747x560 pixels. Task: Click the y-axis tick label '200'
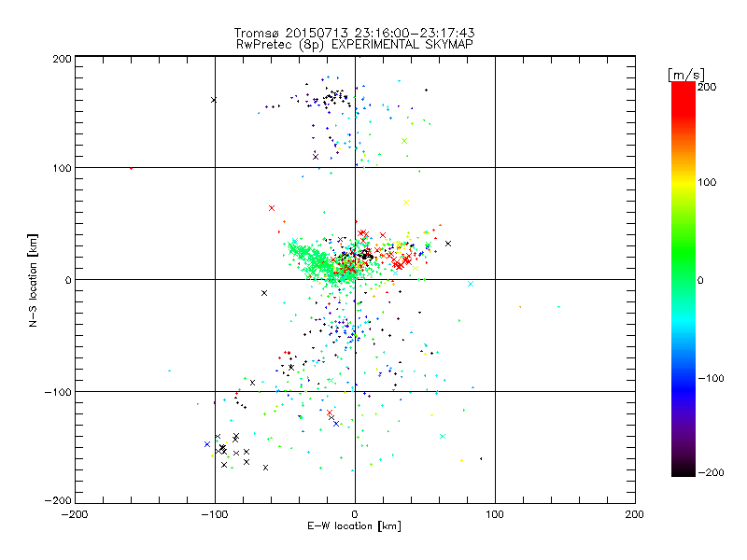62,59
